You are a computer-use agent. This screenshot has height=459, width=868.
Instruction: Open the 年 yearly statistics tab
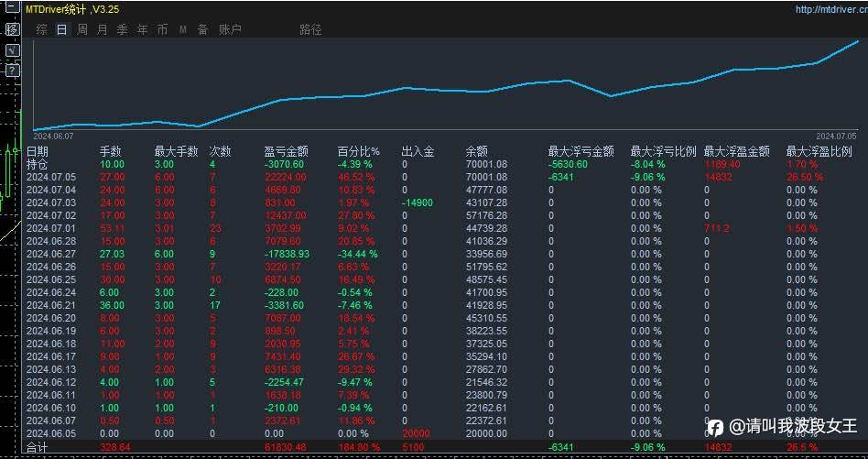(x=142, y=30)
